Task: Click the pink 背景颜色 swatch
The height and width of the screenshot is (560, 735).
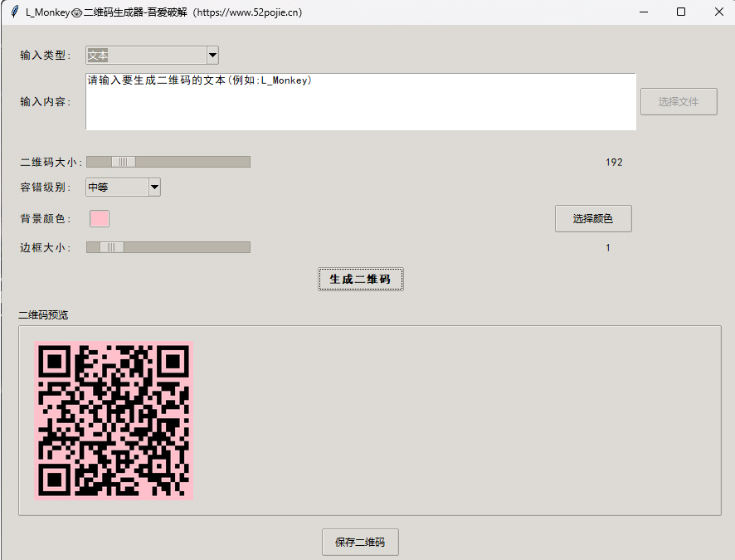Action: [100, 219]
